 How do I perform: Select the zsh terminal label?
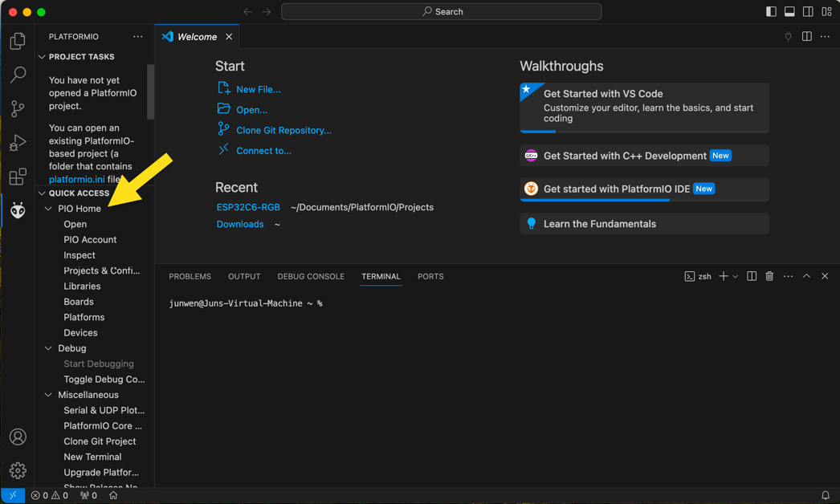point(698,276)
